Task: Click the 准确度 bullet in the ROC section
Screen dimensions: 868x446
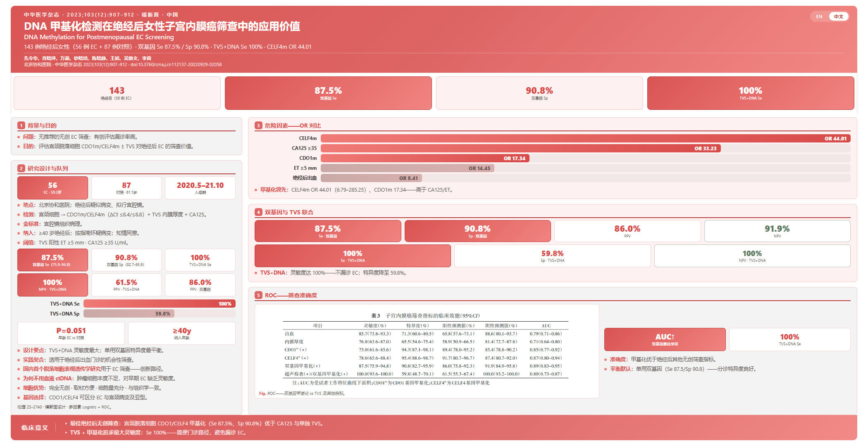Action: coord(663,359)
